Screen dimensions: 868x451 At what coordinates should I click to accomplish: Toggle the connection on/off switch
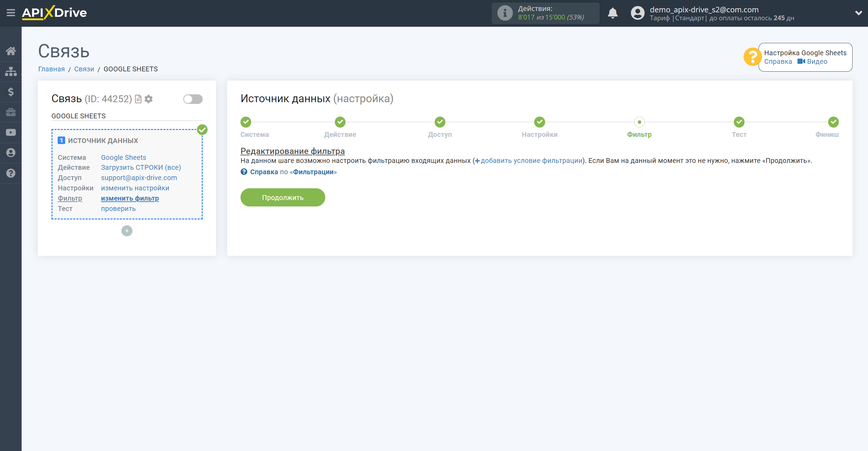[193, 99]
